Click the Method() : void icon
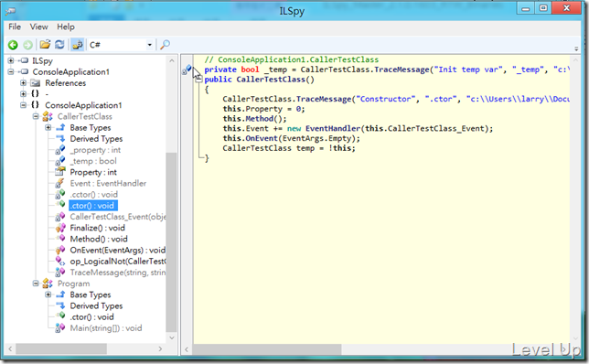Image resolution: width=589 pixels, height=364 pixels. tap(60, 238)
